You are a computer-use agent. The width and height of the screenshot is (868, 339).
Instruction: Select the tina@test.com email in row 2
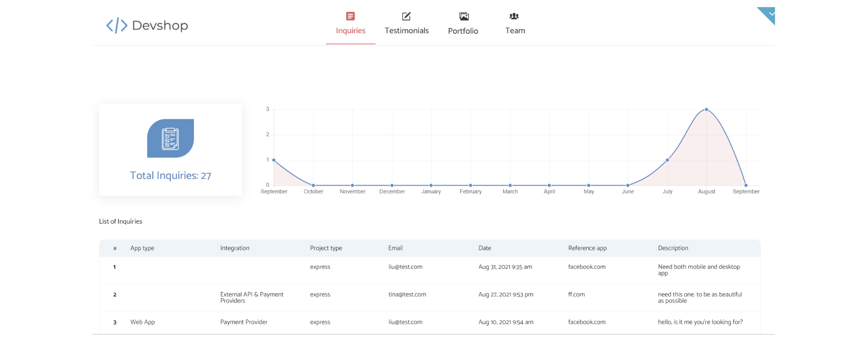click(407, 294)
